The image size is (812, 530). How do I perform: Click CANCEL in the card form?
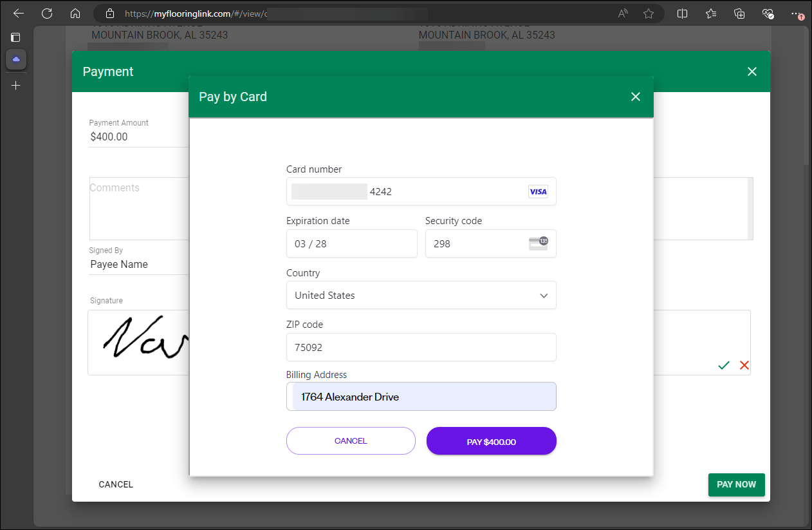click(351, 441)
